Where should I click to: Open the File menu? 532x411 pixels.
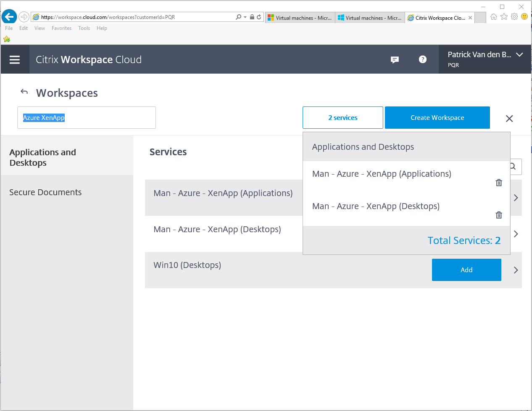tap(9, 28)
